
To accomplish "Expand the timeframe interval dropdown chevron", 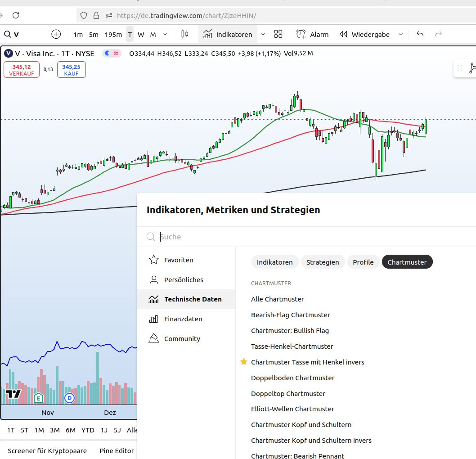I will [165, 34].
